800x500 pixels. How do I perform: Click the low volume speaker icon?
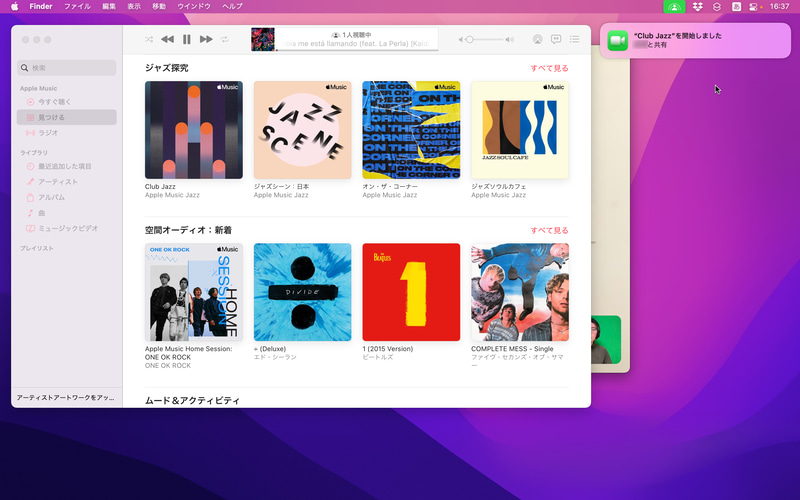click(x=461, y=39)
